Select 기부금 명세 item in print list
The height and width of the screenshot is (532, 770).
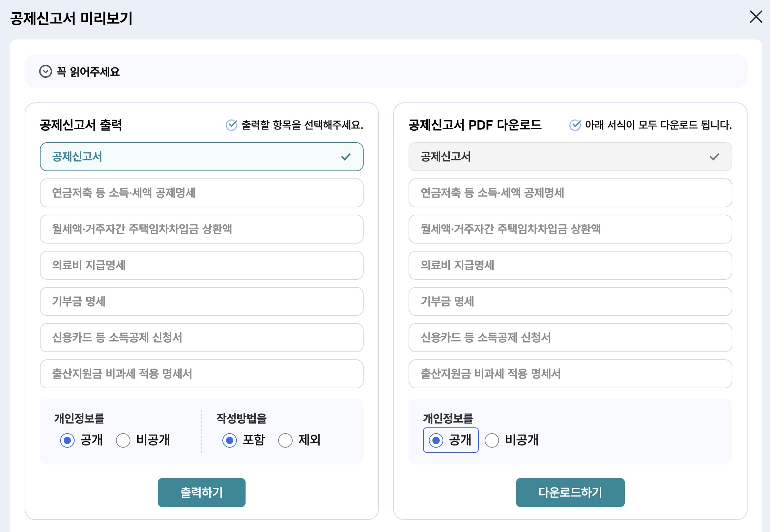[x=201, y=301]
